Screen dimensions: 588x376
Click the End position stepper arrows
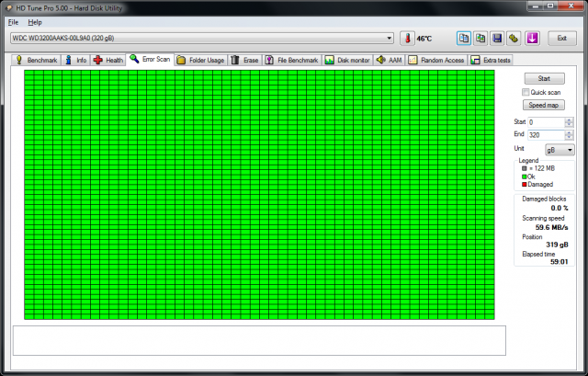tap(571, 135)
